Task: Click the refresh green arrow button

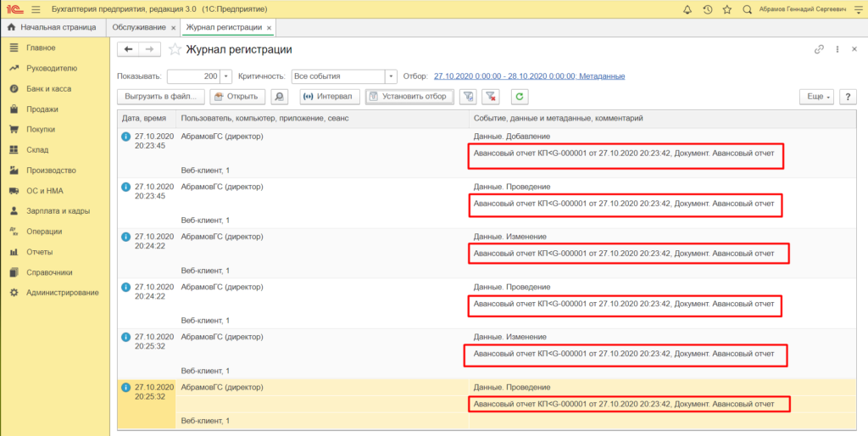Action: coord(519,97)
